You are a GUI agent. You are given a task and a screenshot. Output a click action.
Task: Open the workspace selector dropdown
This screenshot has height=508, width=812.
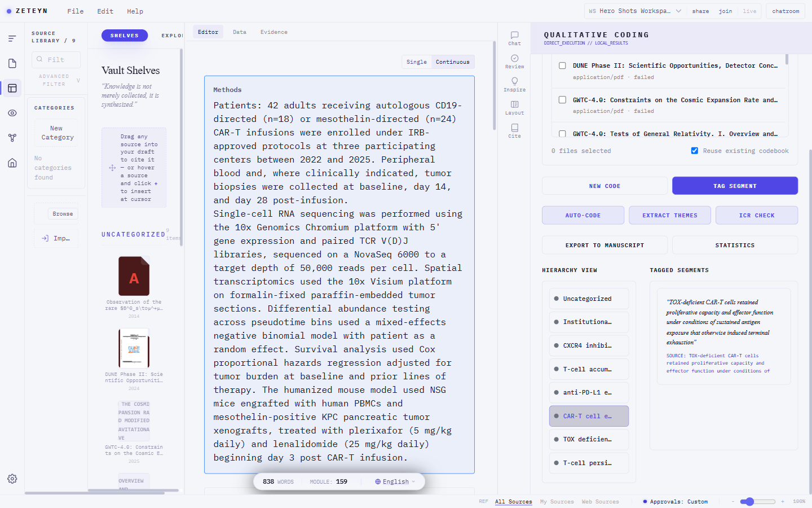pos(635,11)
